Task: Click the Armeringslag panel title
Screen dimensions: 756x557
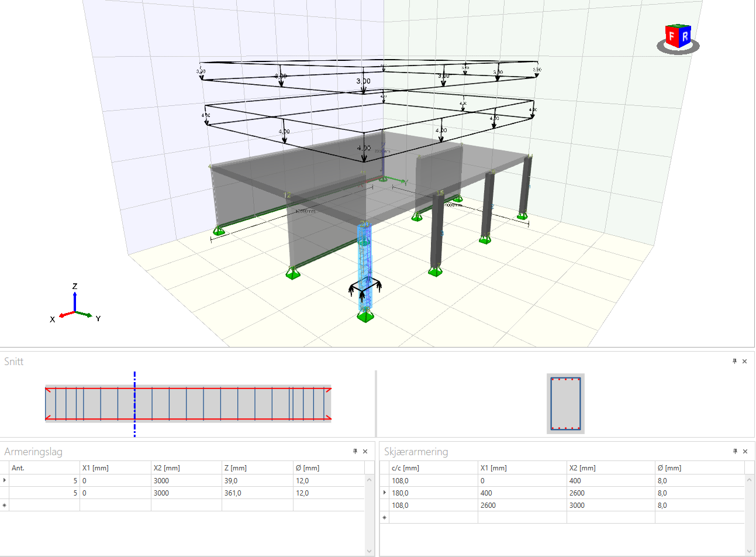Action: point(33,452)
